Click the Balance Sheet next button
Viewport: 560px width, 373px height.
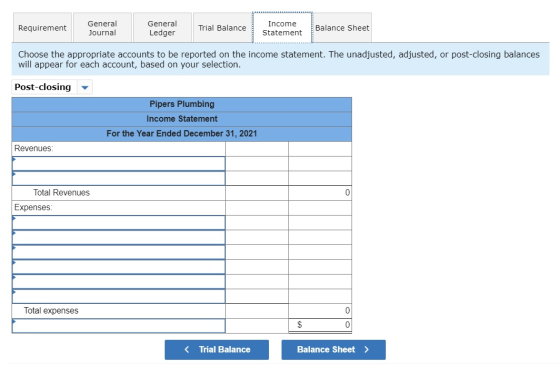point(334,349)
